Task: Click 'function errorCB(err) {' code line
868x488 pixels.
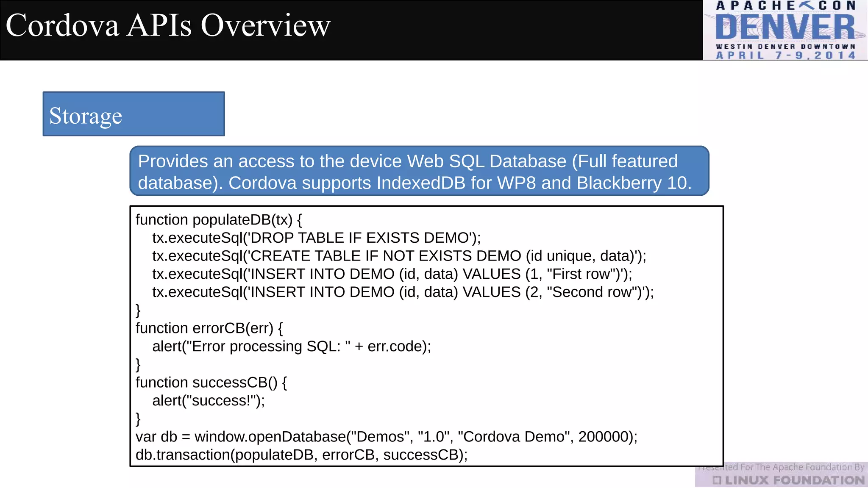Action: click(209, 328)
